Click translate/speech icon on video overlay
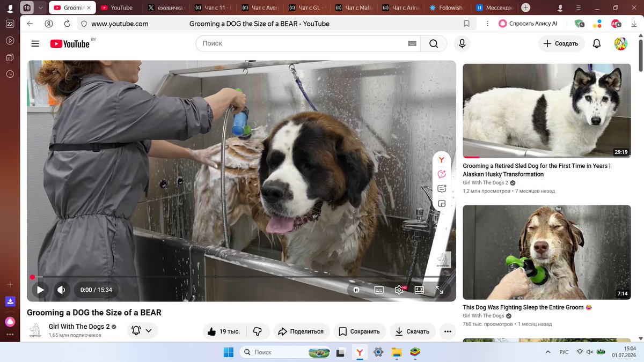 coord(442,174)
